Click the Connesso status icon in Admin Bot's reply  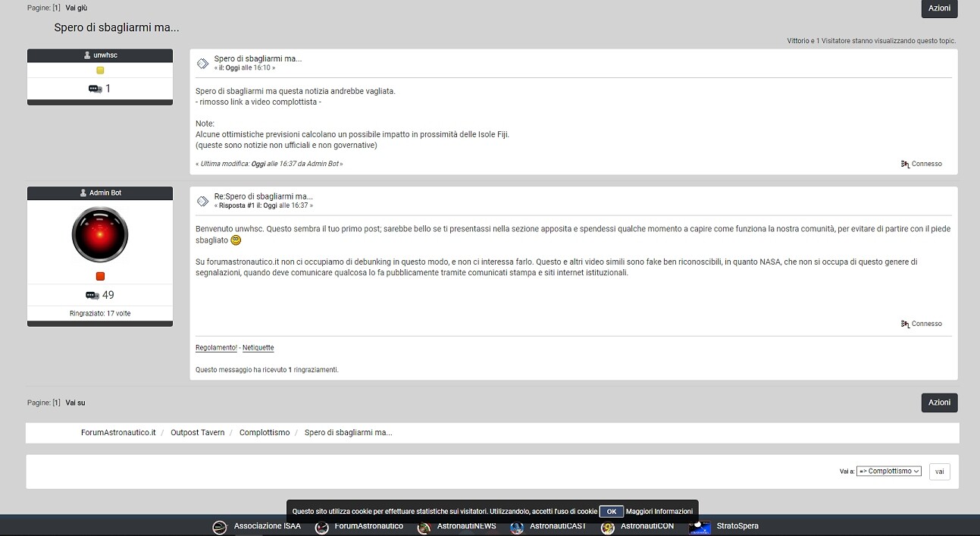(x=905, y=324)
